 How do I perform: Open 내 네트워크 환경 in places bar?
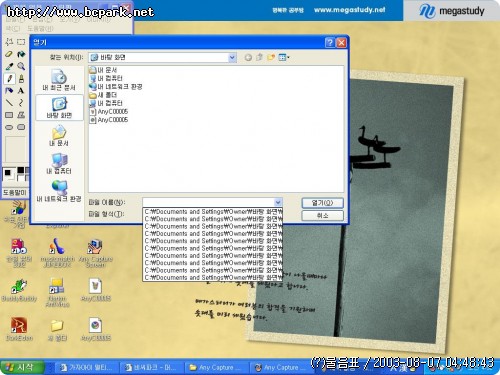(59, 191)
